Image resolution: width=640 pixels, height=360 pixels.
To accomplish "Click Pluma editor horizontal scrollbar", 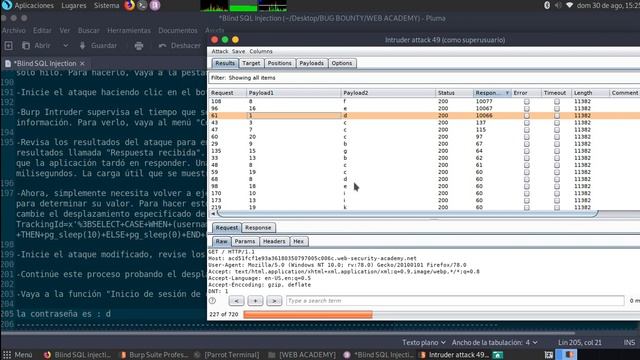I will pos(288,333).
